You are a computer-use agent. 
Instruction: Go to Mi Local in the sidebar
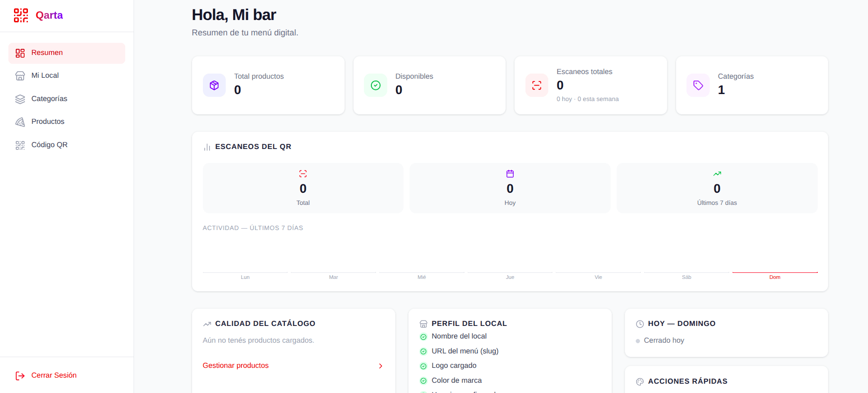click(67, 76)
